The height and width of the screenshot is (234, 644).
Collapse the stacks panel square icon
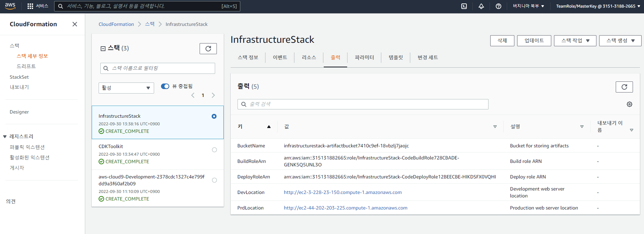pos(103,49)
